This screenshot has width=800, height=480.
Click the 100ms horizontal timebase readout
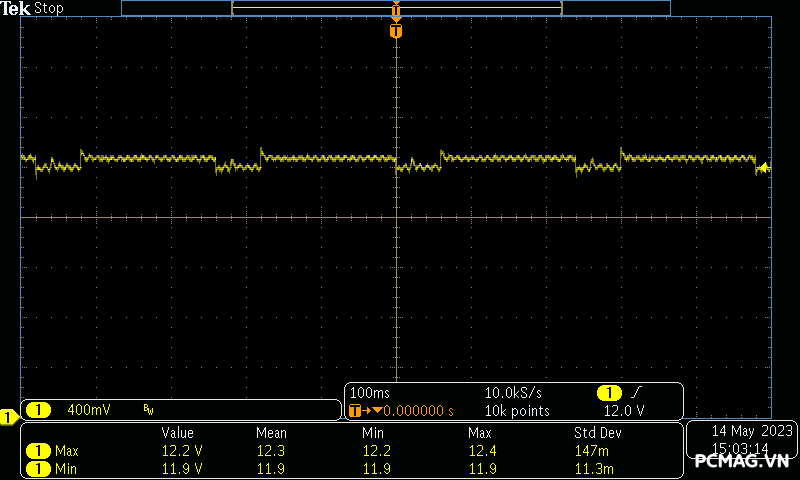coord(372,393)
